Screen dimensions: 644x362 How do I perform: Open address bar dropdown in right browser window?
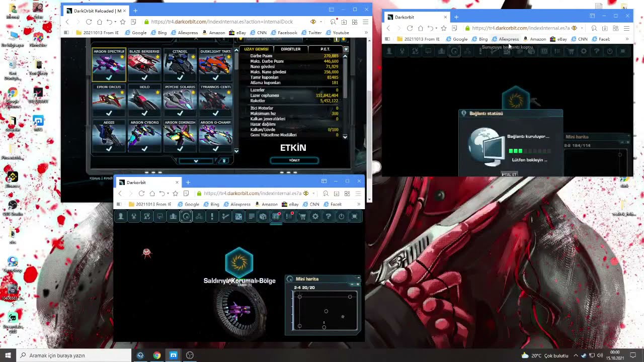pos(582,28)
